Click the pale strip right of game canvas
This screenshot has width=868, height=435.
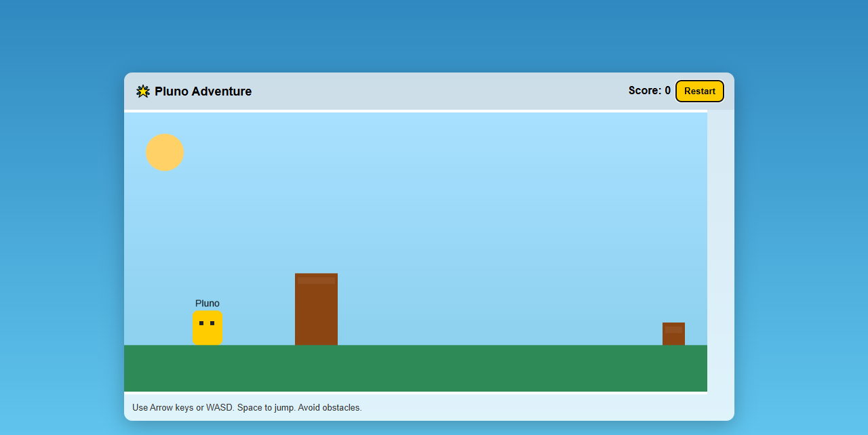click(x=720, y=251)
